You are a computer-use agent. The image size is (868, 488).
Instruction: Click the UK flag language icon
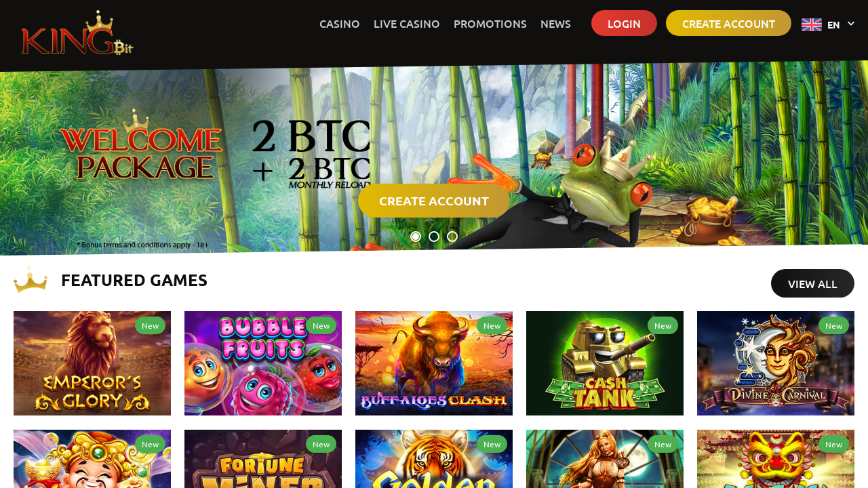click(812, 24)
